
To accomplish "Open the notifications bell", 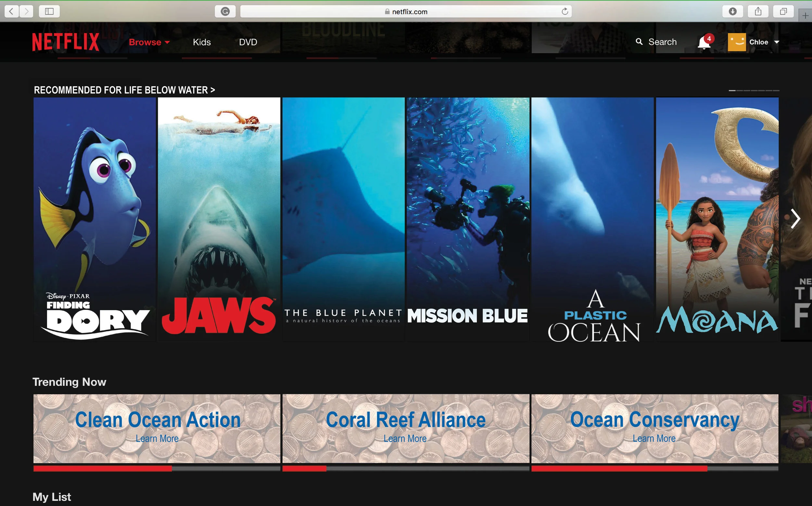I will [705, 43].
